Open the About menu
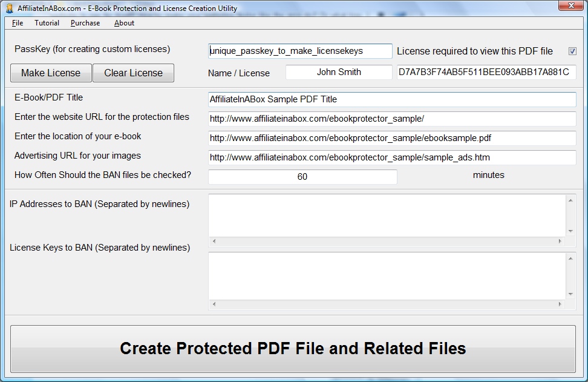The width and height of the screenshot is (588, 382). coord(124,23)
